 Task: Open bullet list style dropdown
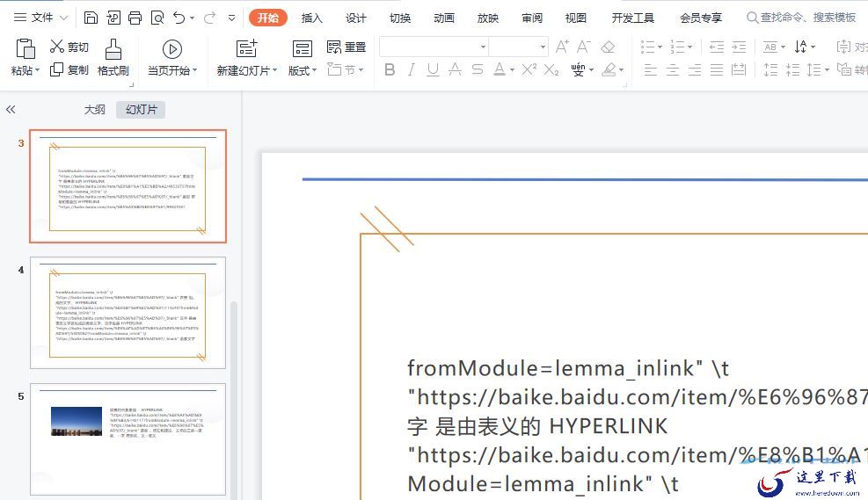(660, 47)
